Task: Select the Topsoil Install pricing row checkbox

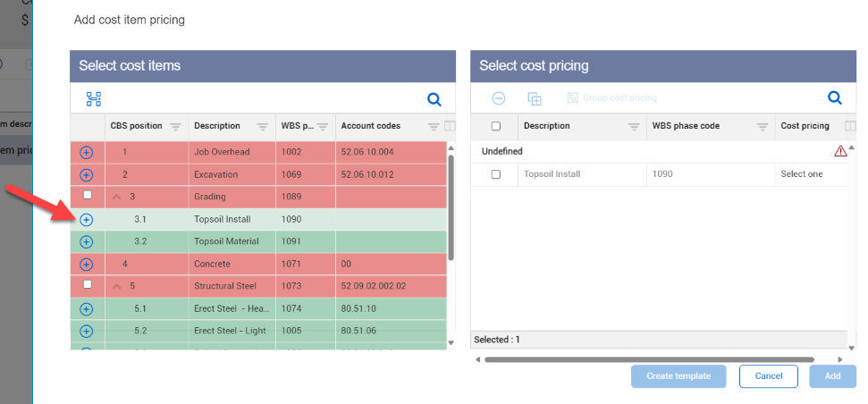Action: point(496,174)
